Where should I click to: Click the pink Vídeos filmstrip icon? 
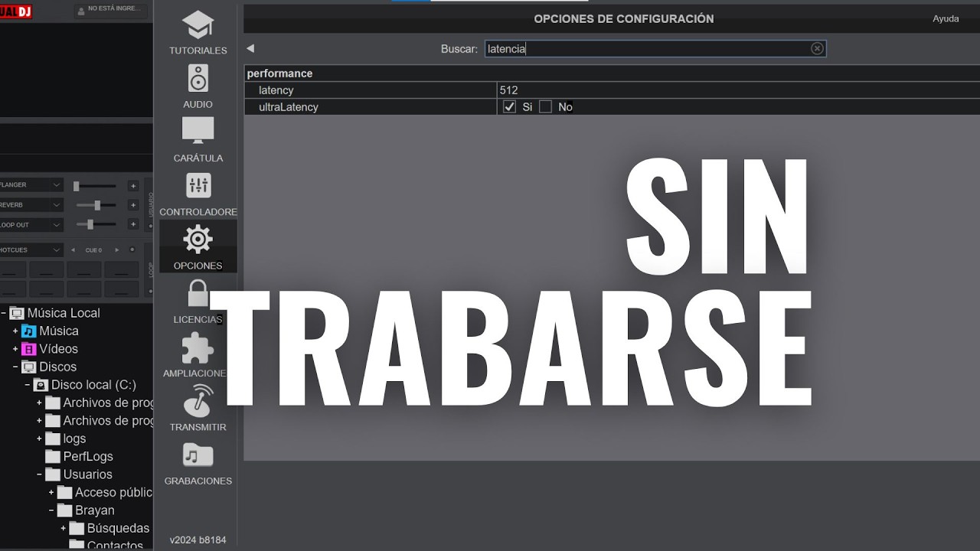[29, 349]
